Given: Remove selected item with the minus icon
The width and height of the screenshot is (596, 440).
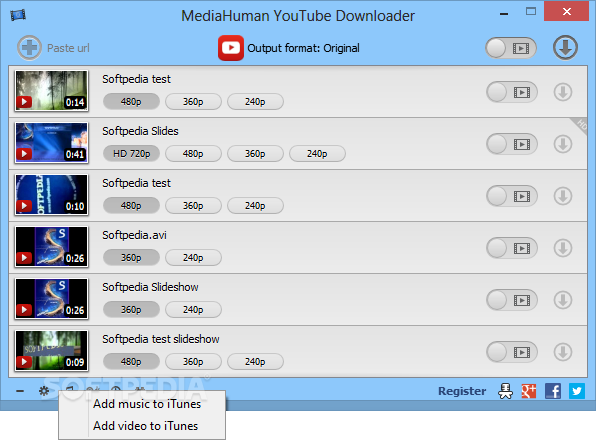Looking at the screenshot, I should tap(20, 391).
